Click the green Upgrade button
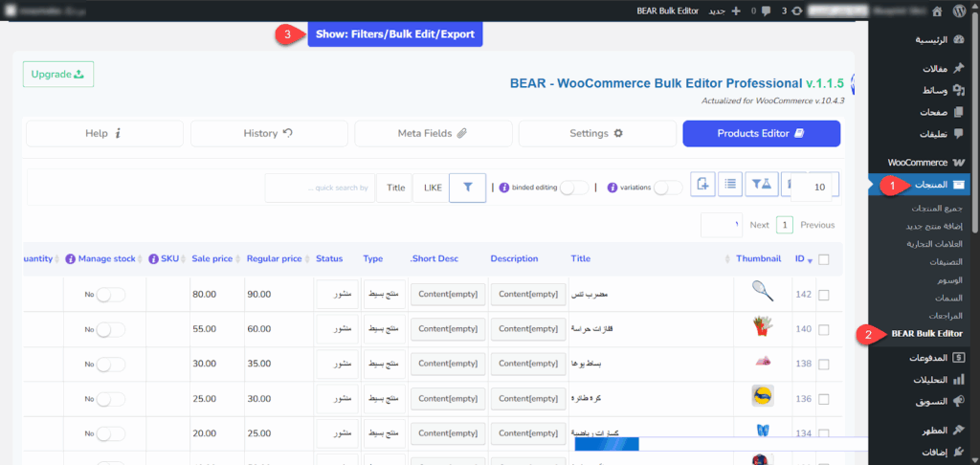The width and height of the screenshot is (980, 465). pos(57,74)
